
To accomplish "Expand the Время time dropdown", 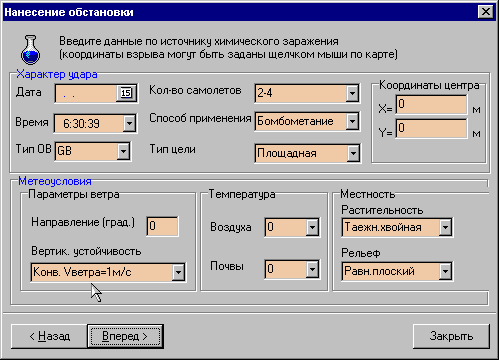I will pyautogui.click(x=129, y=123).
